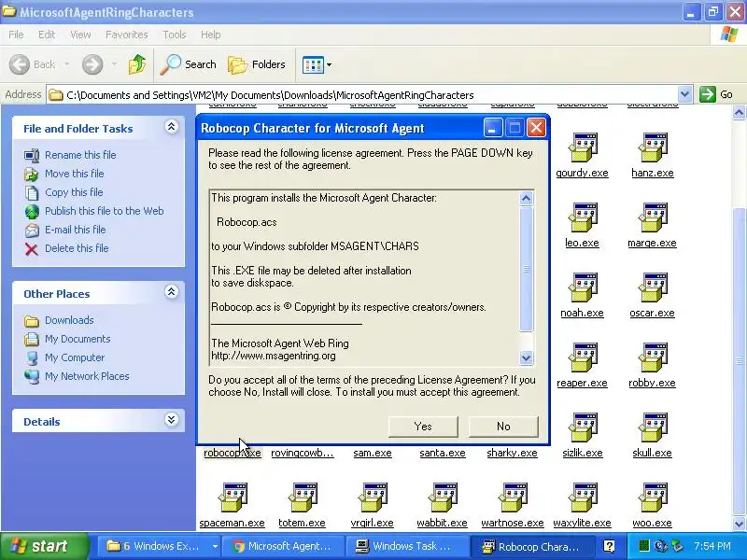
Task: Select the gourdy.exe file icon
Action: [582, 148]
